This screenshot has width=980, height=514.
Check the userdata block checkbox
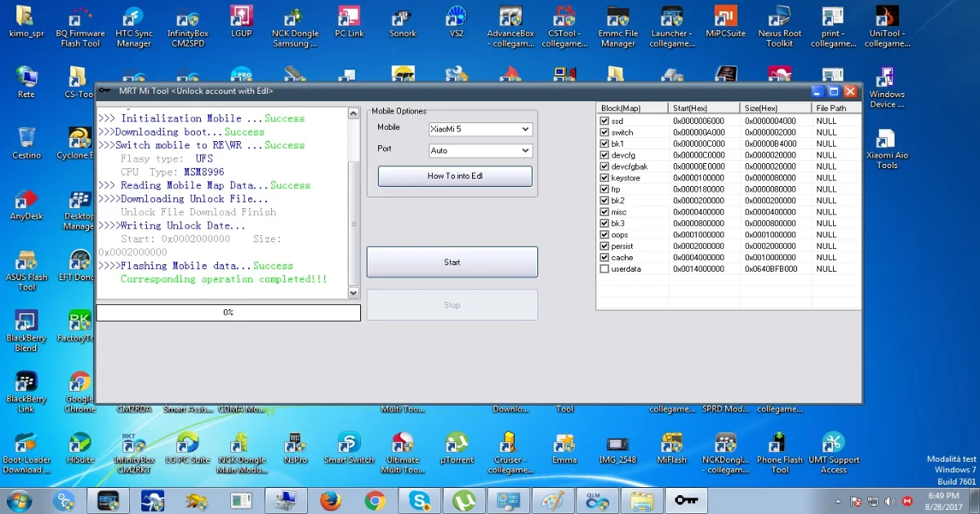[604, 268]
